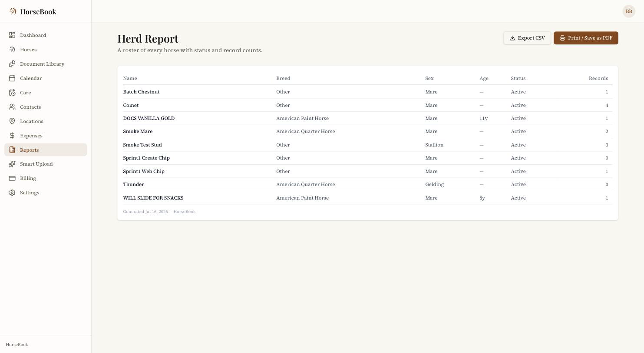Click the 11y age value
644x353 pixels.
coord(483,118)
